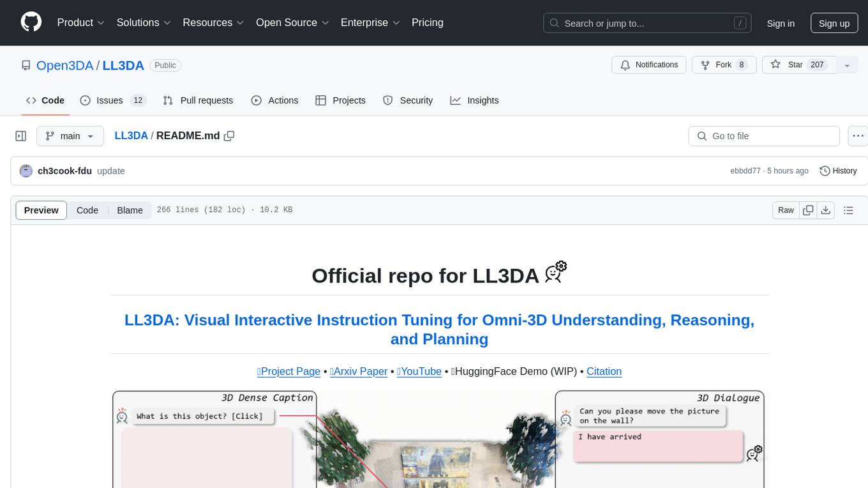Fork the repository
This screenshot has width=868, height=488.
tap(724, 65)
